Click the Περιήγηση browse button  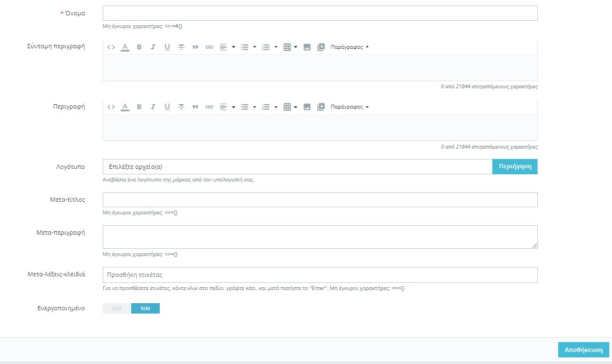pos(515,167)
